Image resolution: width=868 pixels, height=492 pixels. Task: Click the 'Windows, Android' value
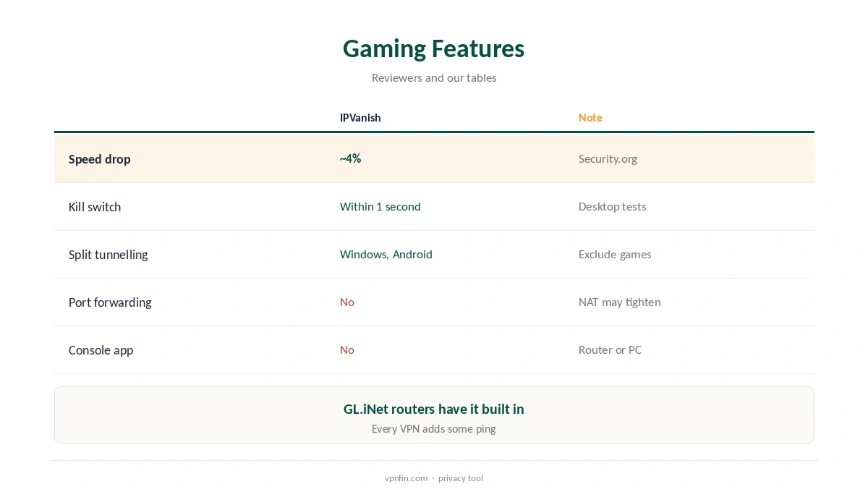pyautogui.click(x=386, y=254)
